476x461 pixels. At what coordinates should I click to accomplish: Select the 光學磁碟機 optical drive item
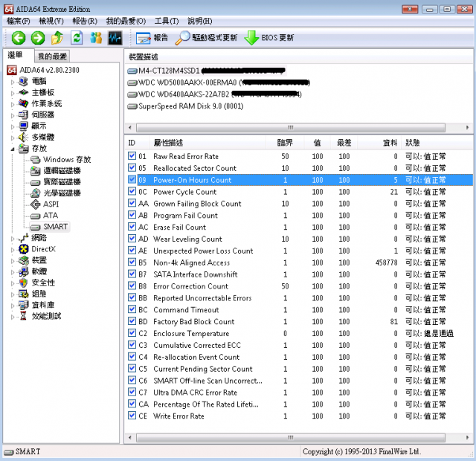click(56, 193)
